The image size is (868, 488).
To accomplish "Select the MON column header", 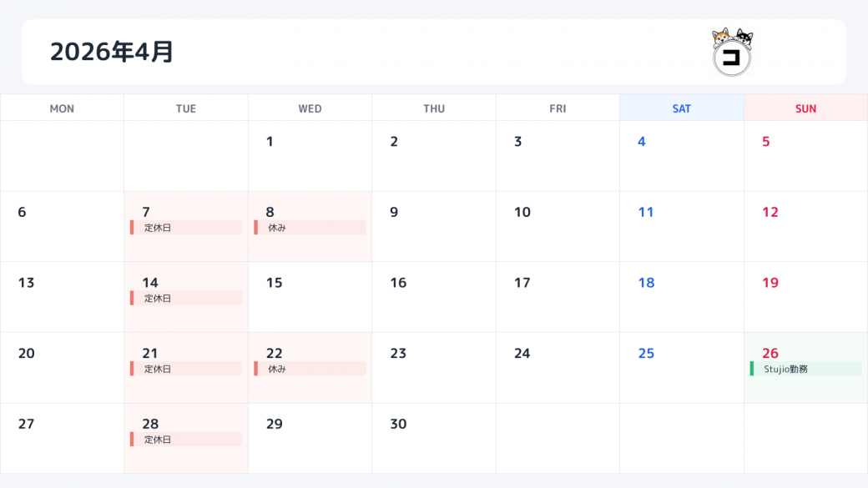I will (62, 108).
